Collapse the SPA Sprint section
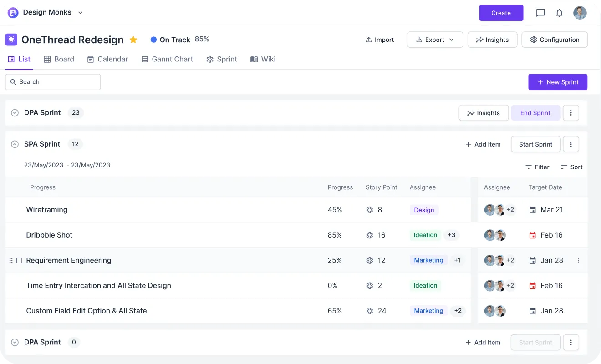The image size is (601, 364). coord(15,144)
